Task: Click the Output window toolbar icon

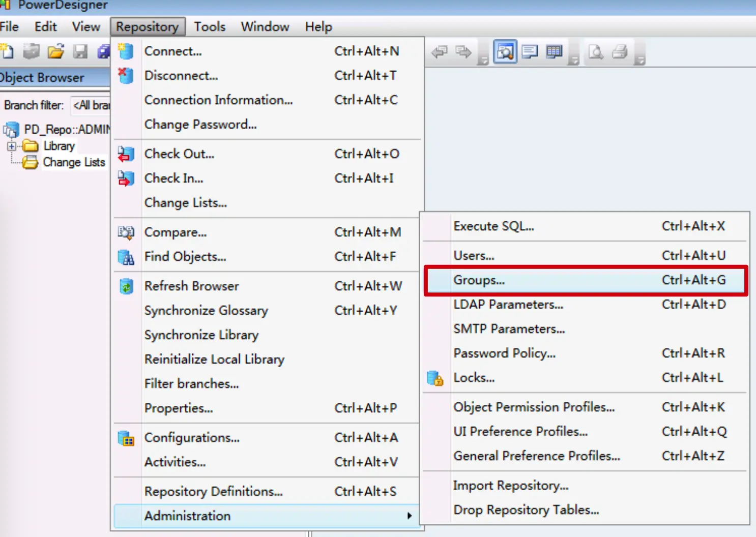Action: pyautogui.click(x=530, y=51)
